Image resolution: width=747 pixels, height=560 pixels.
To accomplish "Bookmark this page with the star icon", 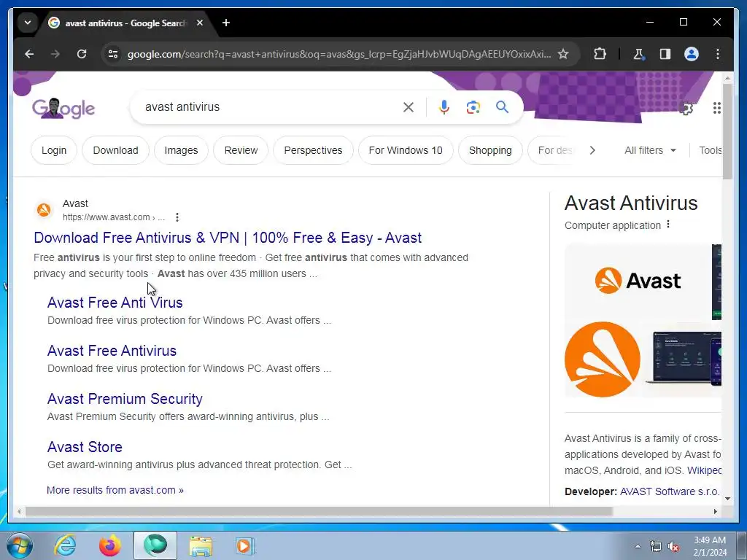I will tap(563, 54).
